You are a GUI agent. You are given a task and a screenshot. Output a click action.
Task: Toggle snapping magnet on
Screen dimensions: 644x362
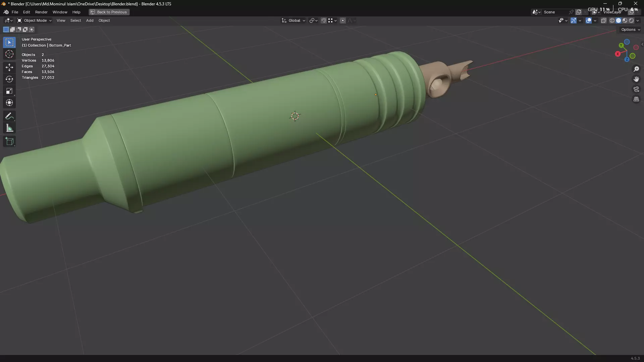tap(324, 20)
